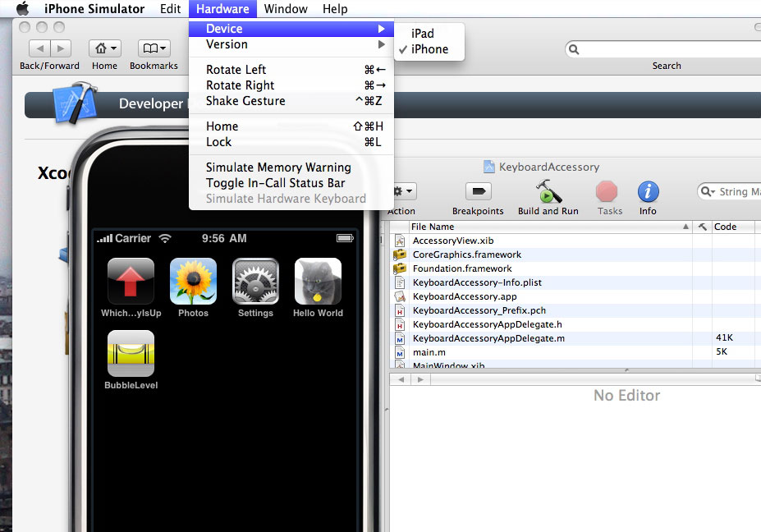Open the Bookmarks dropdown button
This screenshot has width=761, height=532.
pyautogui.click(x=154, y=48)
